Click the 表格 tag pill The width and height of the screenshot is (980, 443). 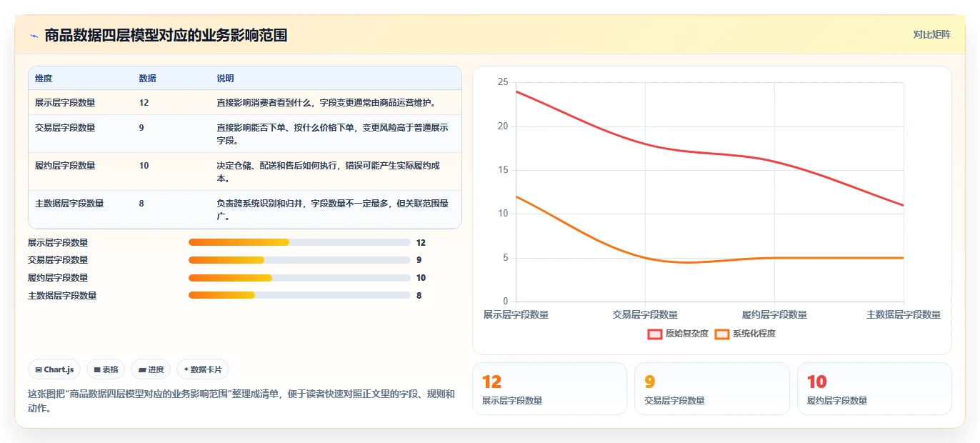[x=106, y=369]
